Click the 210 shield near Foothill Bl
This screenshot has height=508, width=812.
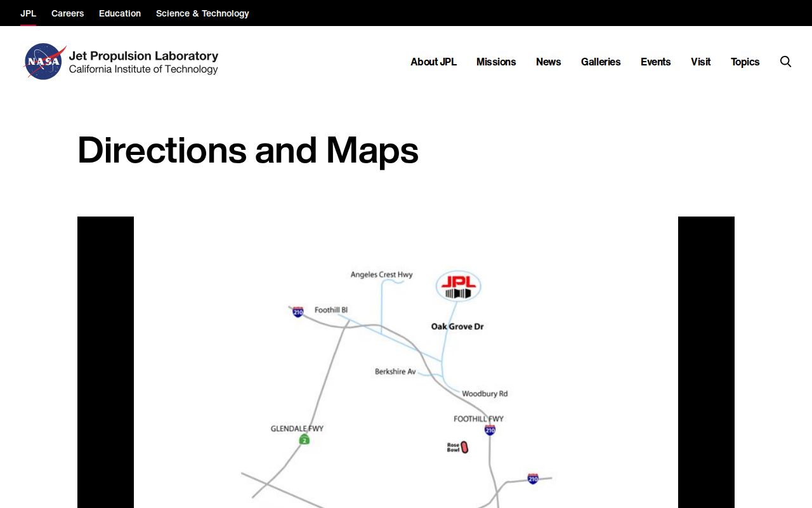(x=298, y=312)
